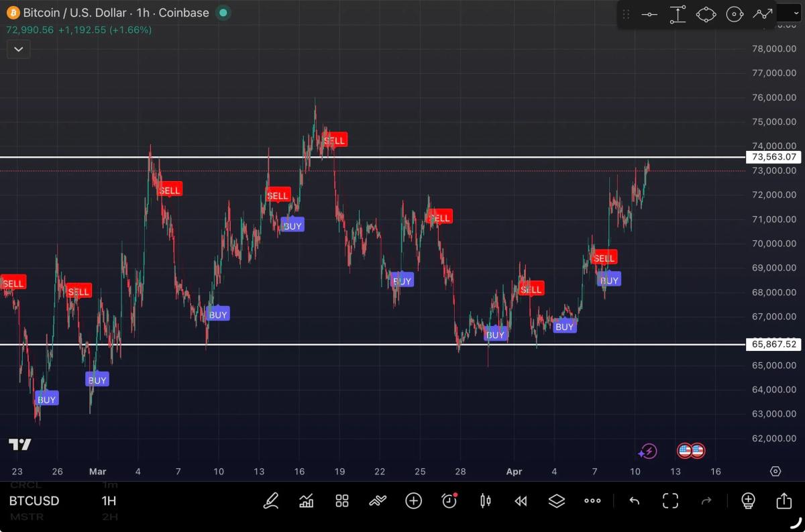Open the BTCUSD symbol search
Viewport: 805px width, 532px height.
click(34, 500)
